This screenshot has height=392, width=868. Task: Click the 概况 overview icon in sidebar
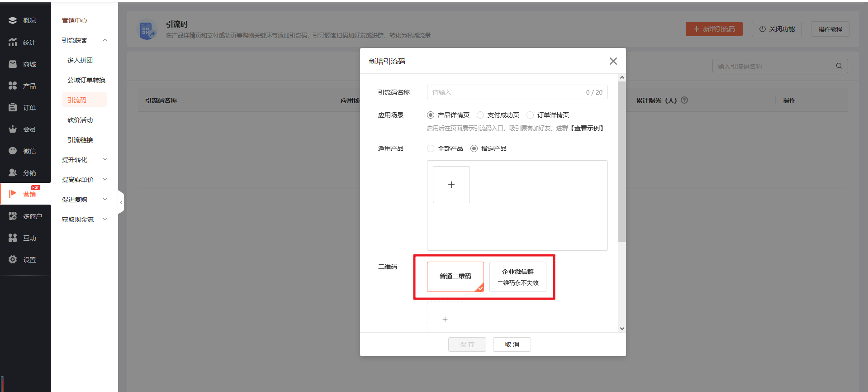13,20
